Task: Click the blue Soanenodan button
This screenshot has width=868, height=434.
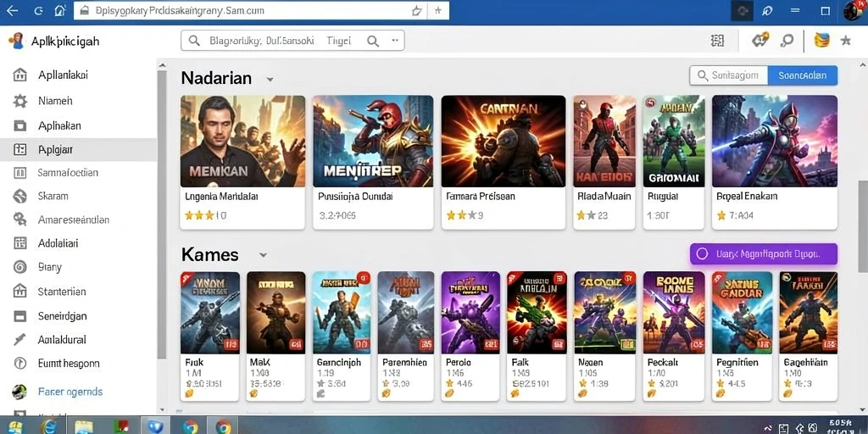Action: coord(803,75)
